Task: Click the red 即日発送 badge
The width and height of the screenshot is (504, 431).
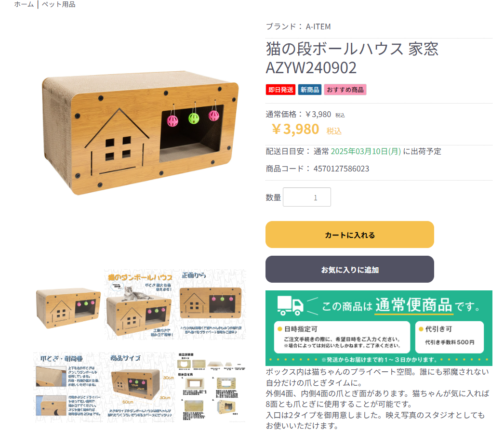Action: click(x=280, y=90)
